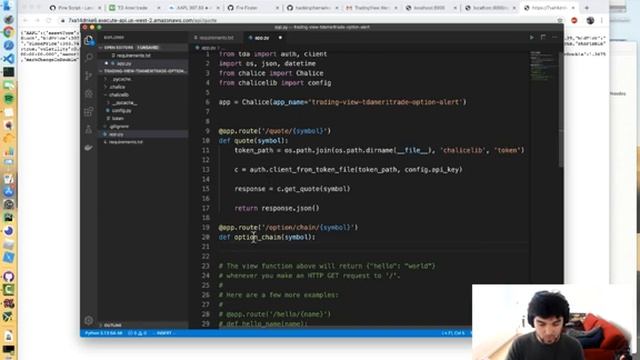The height and width of the screenshot is (360, 640).
Task: Open the Extensions view icon
Action: coord(89,111)
